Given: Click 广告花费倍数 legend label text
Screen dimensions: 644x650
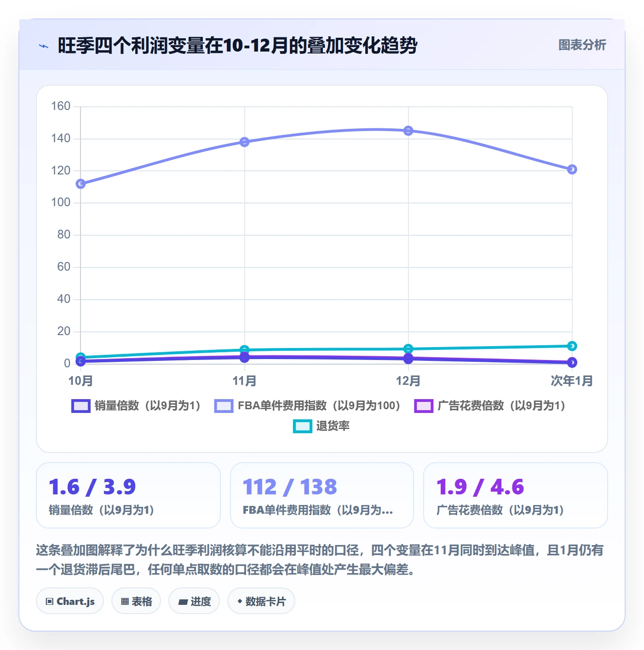Looking at the screenshot, I should [501, 406].
